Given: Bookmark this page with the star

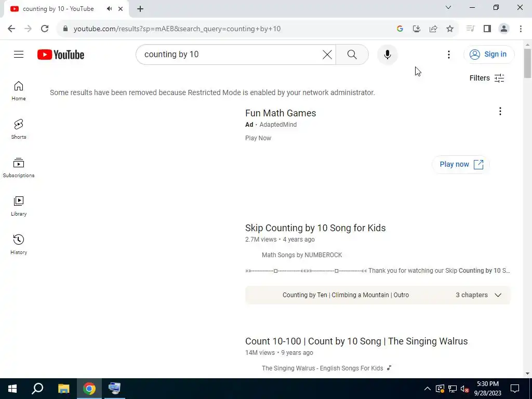Looking at the screenshot, I should click(450, 29).
